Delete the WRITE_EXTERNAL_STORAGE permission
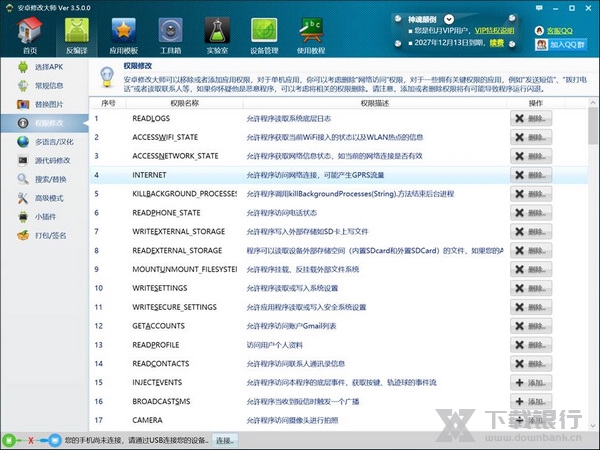The image size is (600, 450). point(531,232)
